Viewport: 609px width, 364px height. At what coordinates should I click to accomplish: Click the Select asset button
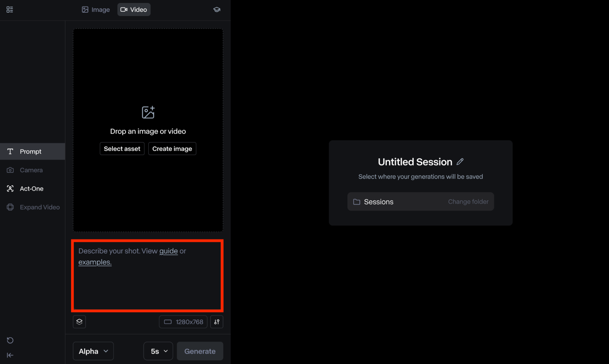pyautogui.click(x=122, y=149)
